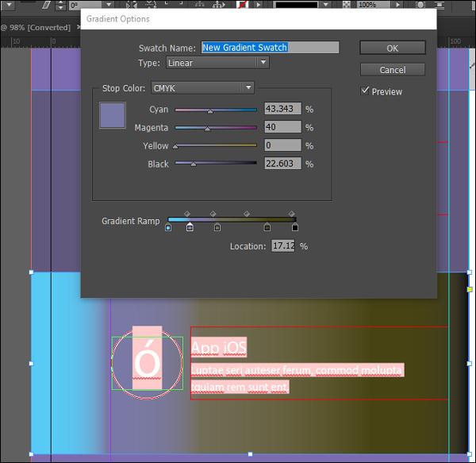
Task: Click the Location percentage field
Action: 283,245
